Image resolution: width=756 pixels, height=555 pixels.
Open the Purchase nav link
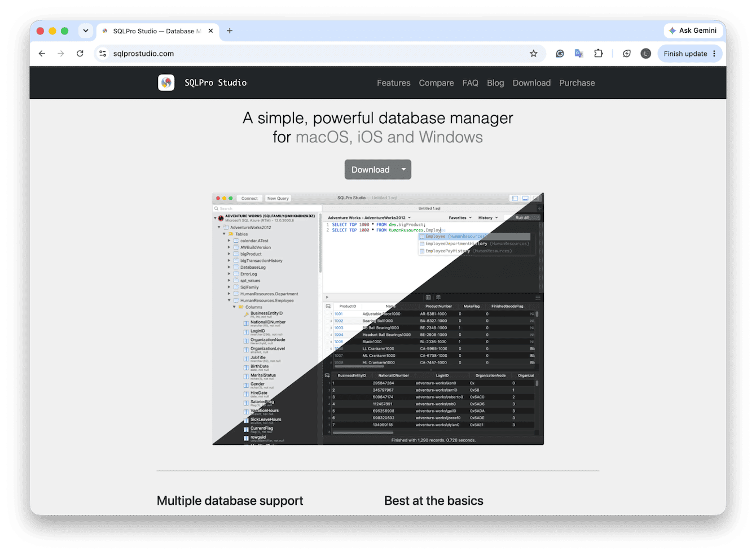pos(577,83)
